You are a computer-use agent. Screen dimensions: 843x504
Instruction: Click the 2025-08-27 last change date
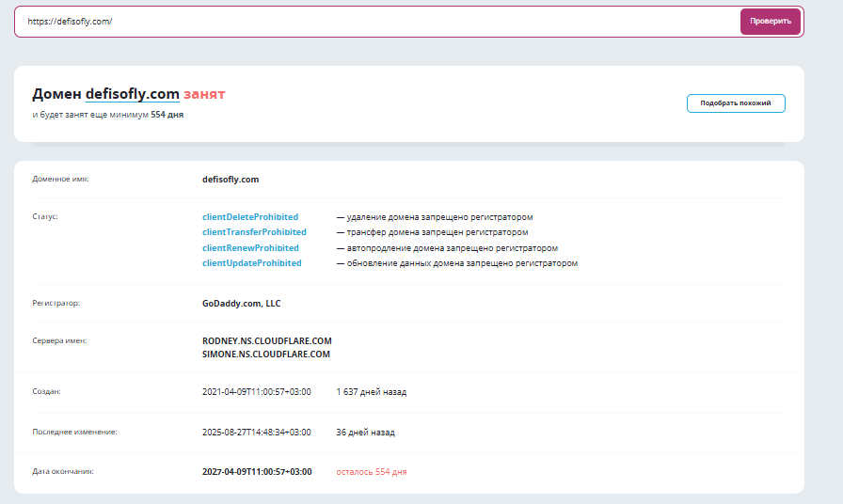click(256, 433)
